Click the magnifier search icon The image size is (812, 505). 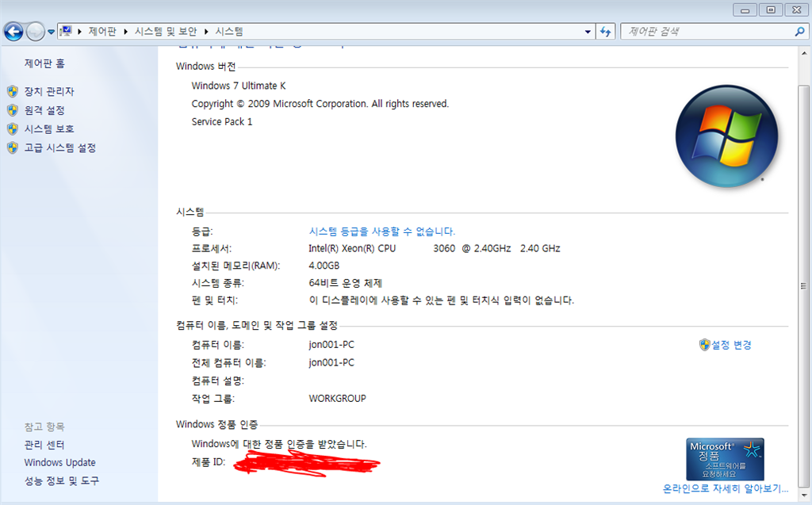click(799, 32)
